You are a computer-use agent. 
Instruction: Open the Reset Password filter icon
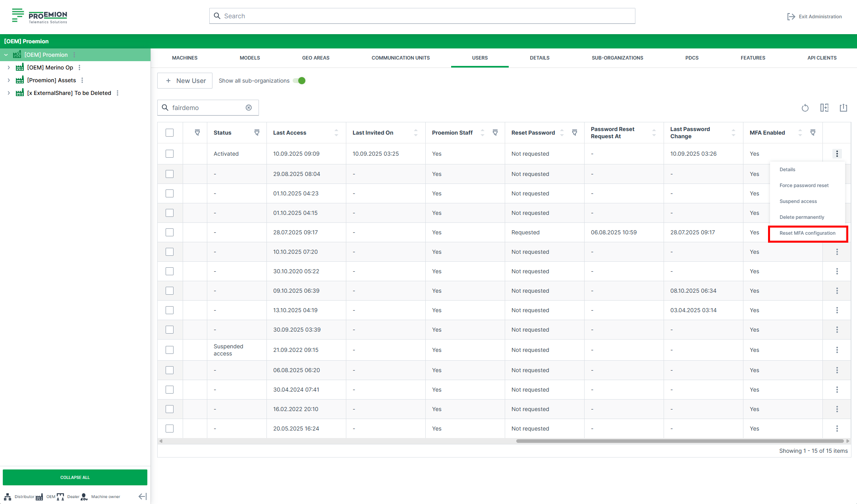pos(575,133)
